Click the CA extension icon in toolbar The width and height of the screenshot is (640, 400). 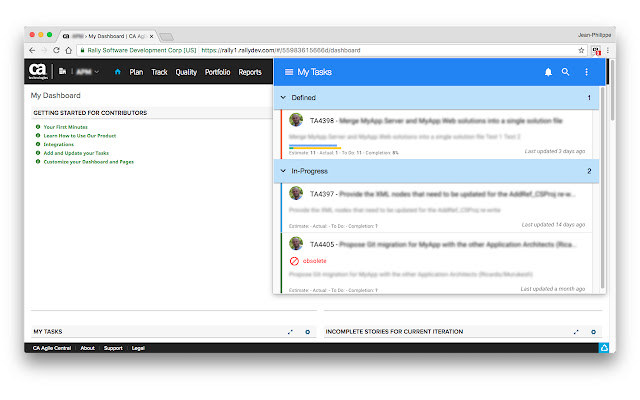pos(596,51)
